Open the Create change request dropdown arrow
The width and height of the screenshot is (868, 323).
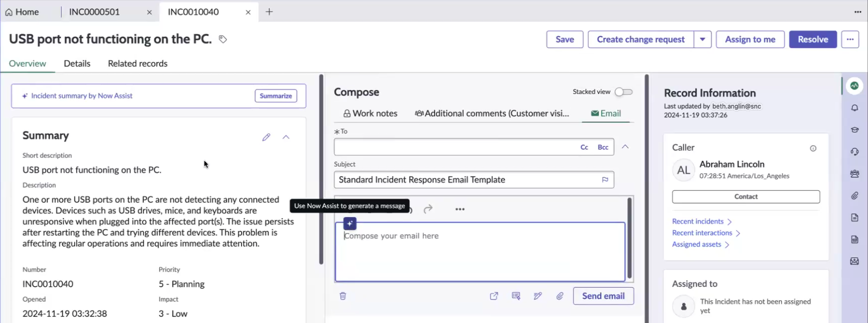coord(702,39)
